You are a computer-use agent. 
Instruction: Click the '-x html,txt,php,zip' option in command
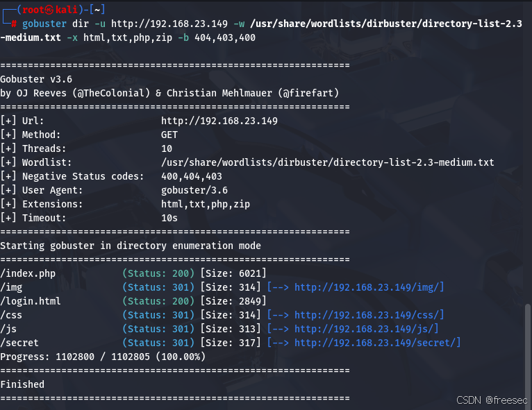pos(119,37)
